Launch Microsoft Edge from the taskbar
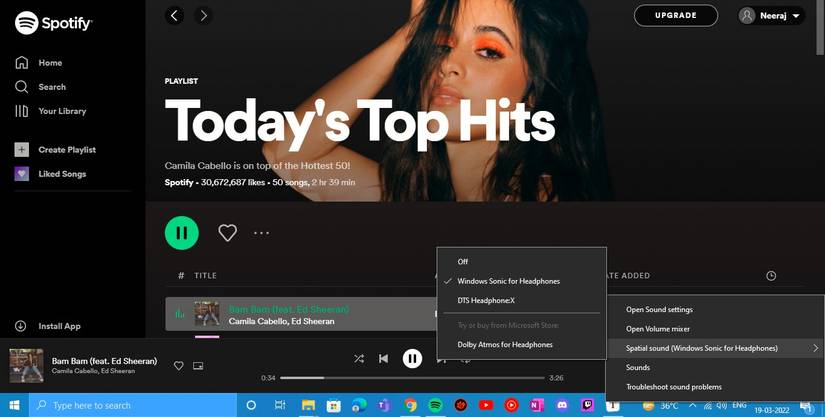Image resolution: width=825 pixels, height=417 pixels. click(x=359, y=405)
